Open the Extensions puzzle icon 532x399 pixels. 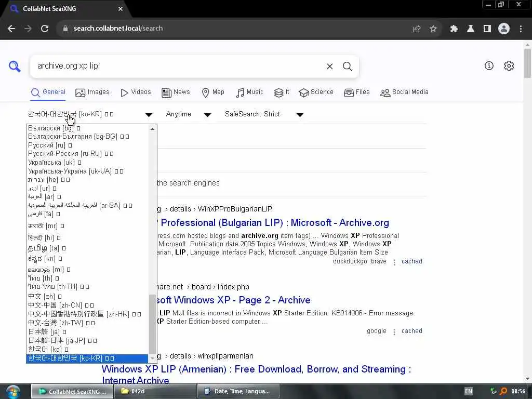pos(454,29)
